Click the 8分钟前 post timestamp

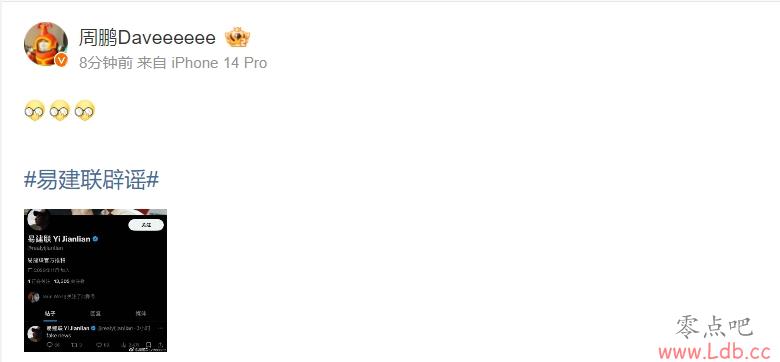tap(105, 63)
